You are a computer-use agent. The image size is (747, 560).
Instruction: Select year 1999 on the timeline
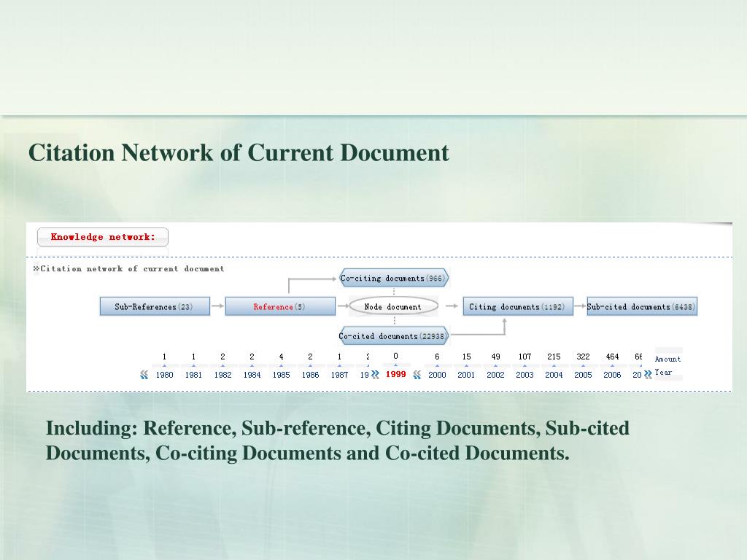click(x=396, y=374)
